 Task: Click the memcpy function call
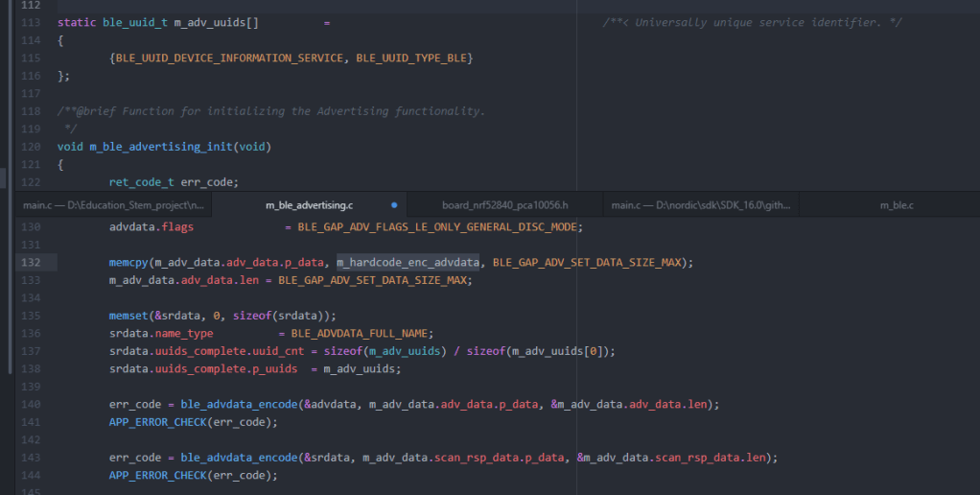pyautogui.click(x=128, y=263)
